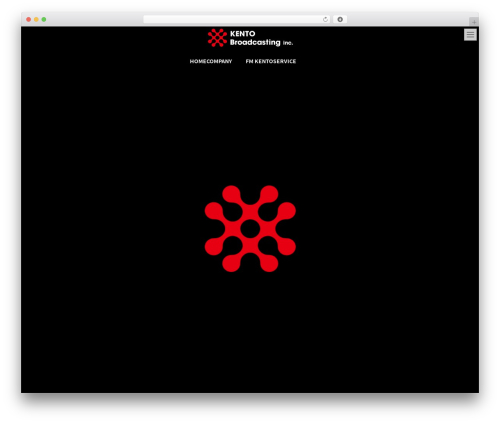Select the FM KENTO navigation link
The width and height of the screenshot is (500, 423).
click(x=259, y=61)
